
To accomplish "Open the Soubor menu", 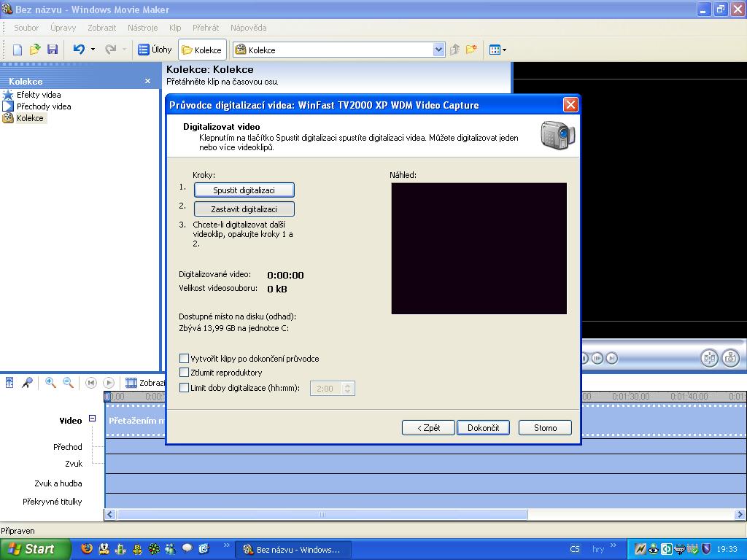I will (26, 28).
